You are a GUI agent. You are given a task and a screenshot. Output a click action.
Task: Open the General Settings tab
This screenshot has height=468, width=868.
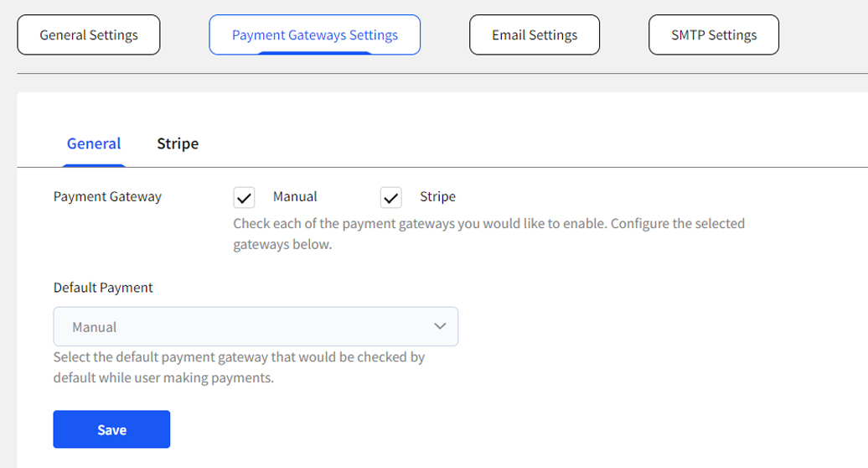point(89,35)
